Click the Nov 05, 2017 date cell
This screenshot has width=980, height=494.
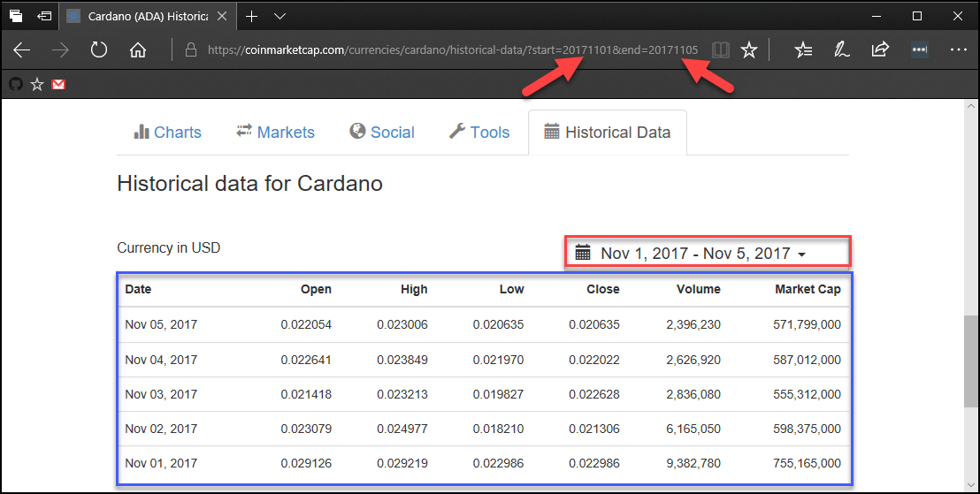tap(161, 324)
